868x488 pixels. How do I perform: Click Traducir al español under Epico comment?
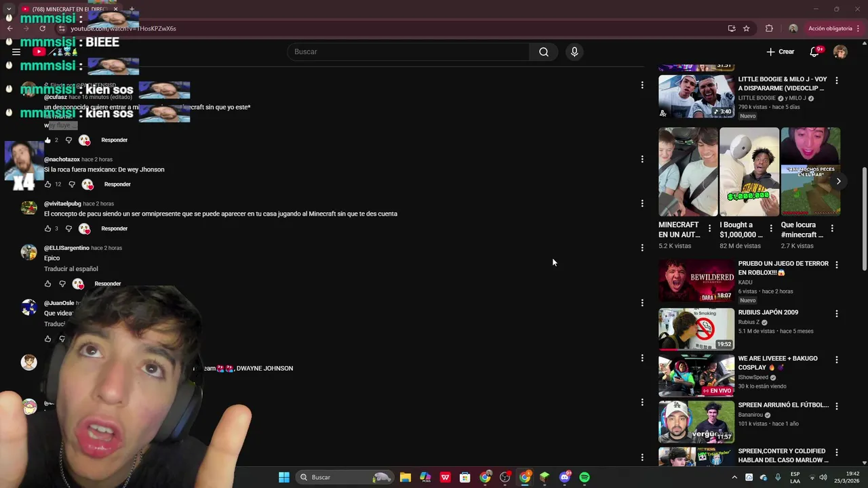(71, 269)
